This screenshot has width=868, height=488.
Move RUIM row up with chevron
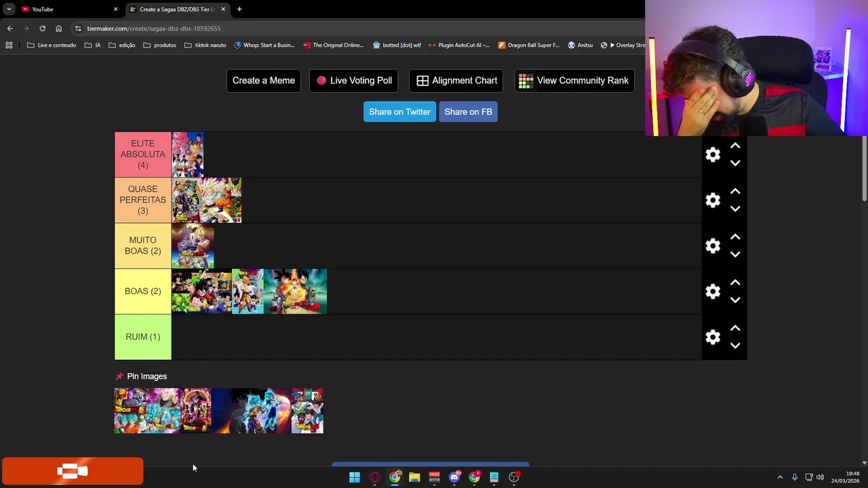(x=735, y=328)
